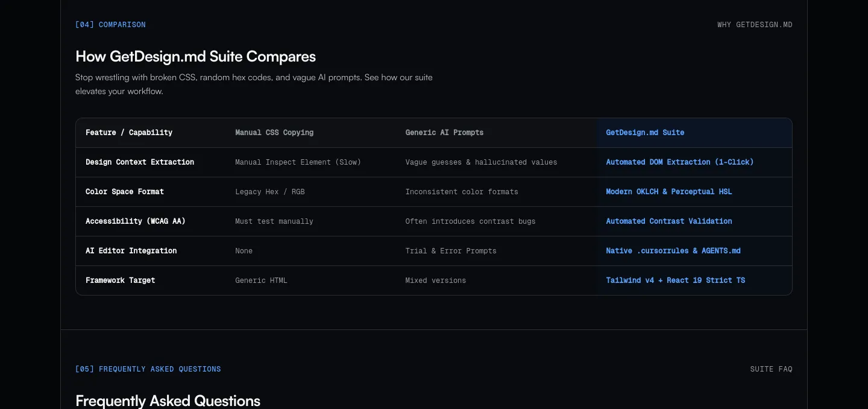Select the 'Feature / Capability' column header

tap(129, 133)
